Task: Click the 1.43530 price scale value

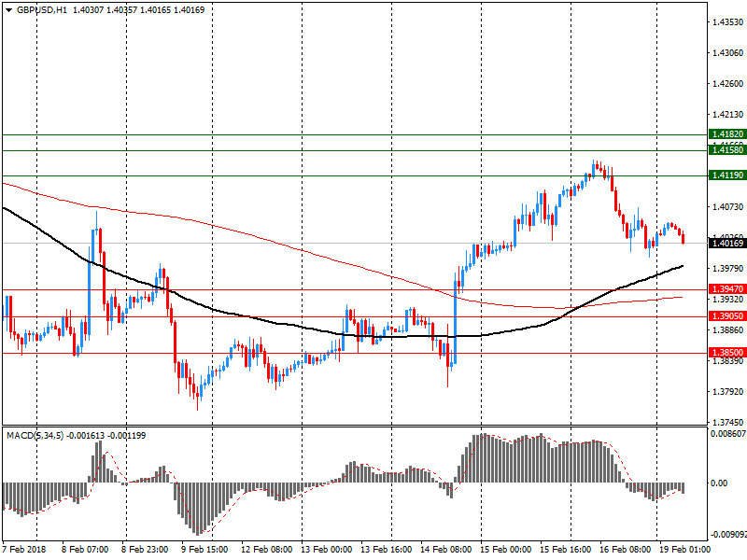Action: tap(727, 21)
